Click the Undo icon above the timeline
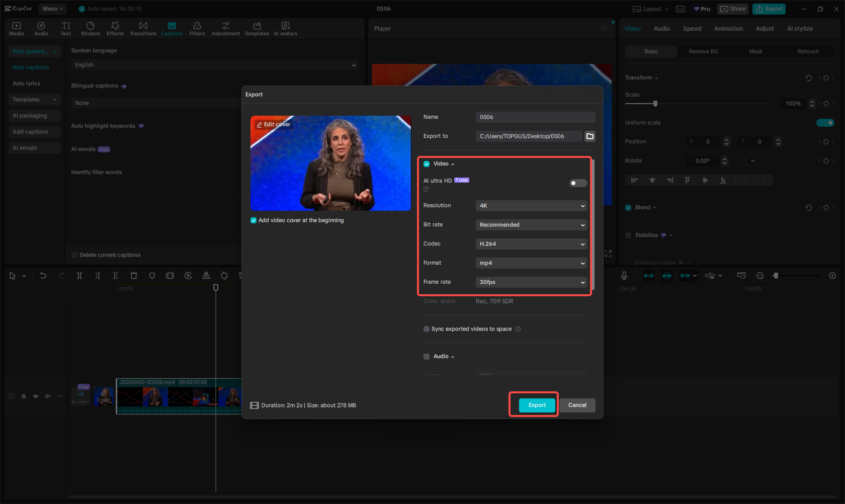This screenshot has height=504, width=845. 43,276
